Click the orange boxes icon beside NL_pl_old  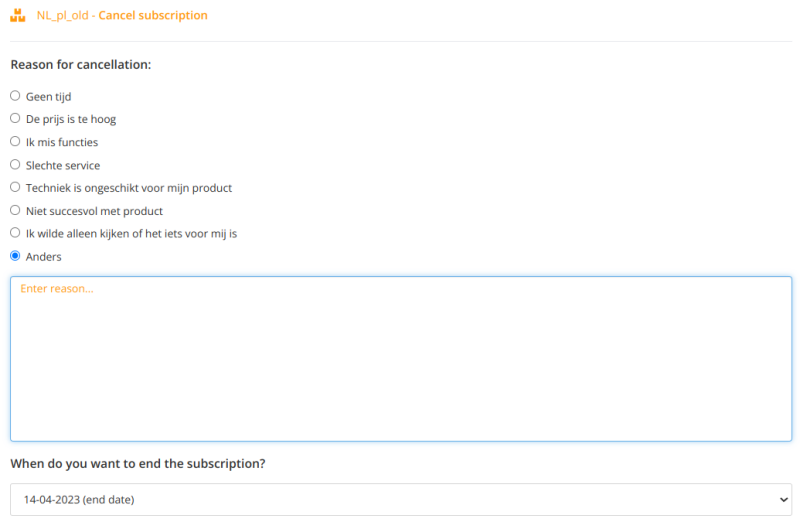point(17,16)
